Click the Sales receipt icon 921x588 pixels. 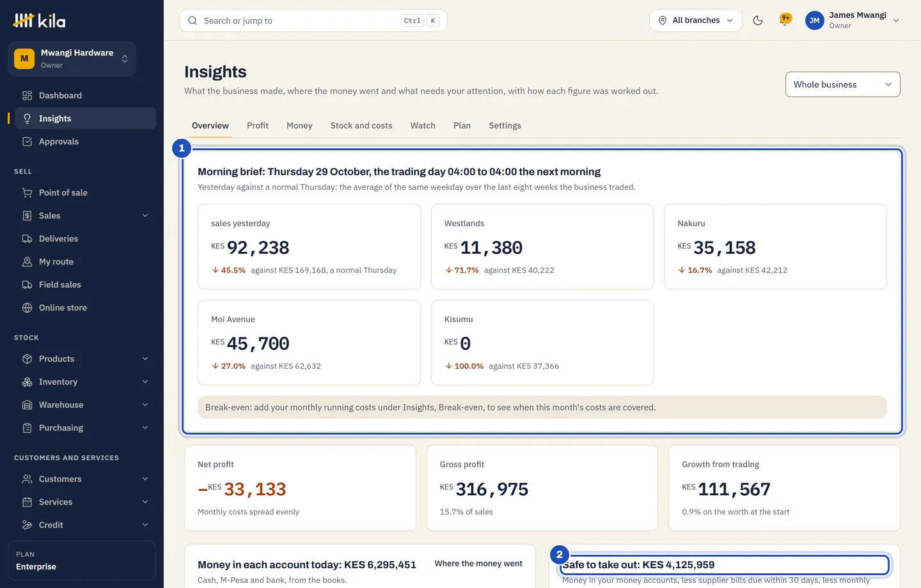click(x=27, y=215)
